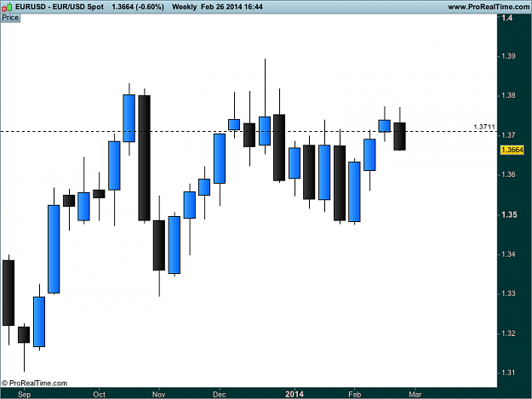Click the 1.36 price axis label

[x=508, y=174]
